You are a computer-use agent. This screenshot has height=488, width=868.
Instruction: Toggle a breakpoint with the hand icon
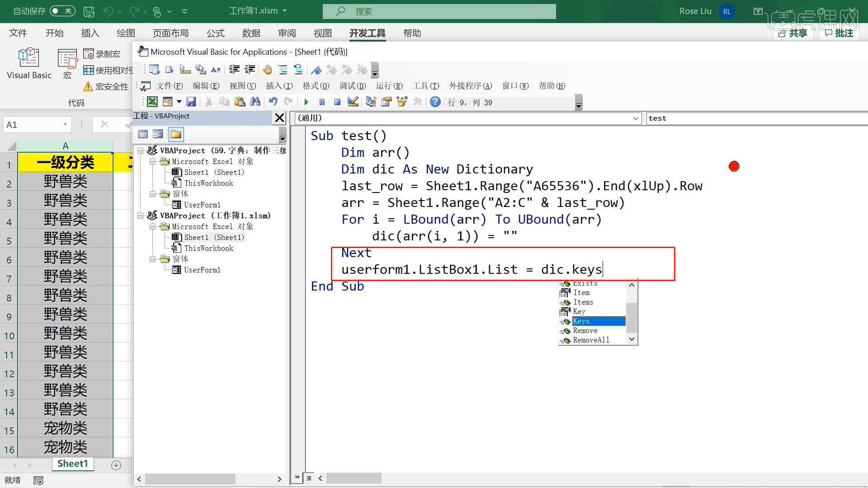tap(267, 70)
